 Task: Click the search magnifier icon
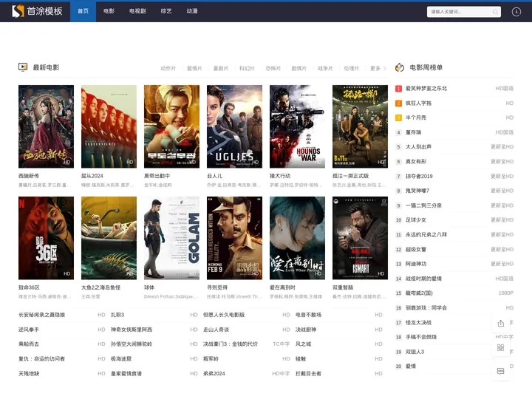tap(495, 12)
